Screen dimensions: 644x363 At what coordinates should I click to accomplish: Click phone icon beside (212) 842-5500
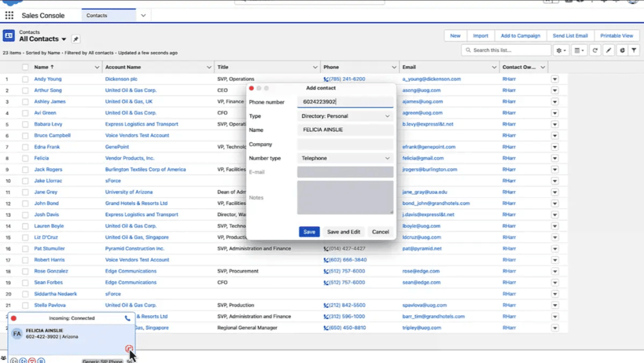(326, 305)
